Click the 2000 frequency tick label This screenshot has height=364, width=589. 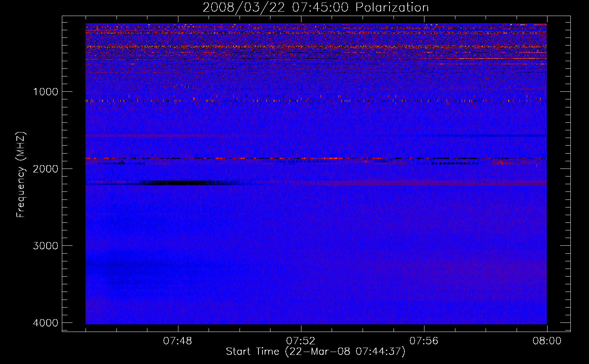pos(46,169)
